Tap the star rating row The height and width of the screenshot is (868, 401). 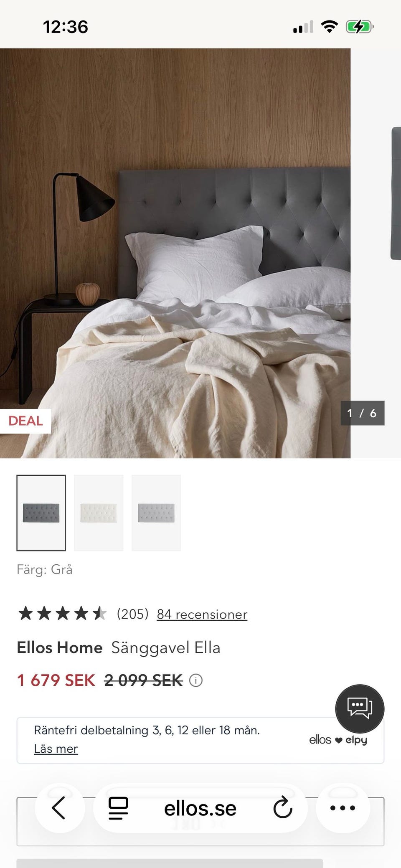[x=62, y=614]
